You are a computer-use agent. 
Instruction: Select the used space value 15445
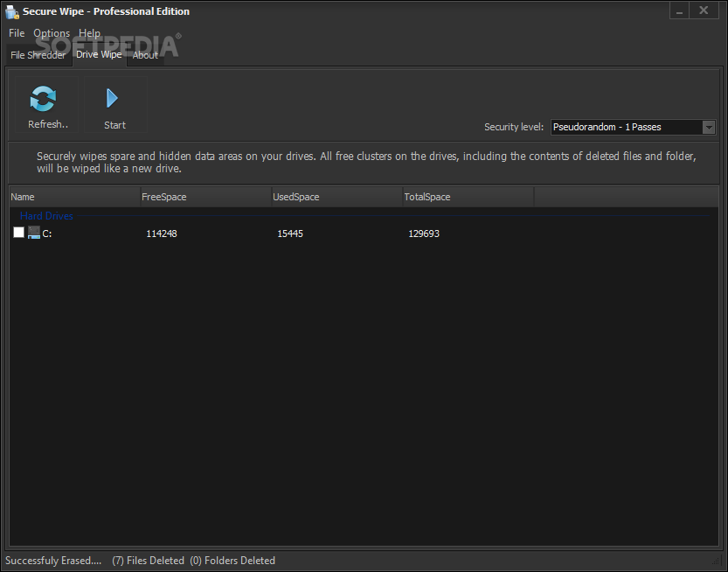pyautogui.click(x=290, y=234)
